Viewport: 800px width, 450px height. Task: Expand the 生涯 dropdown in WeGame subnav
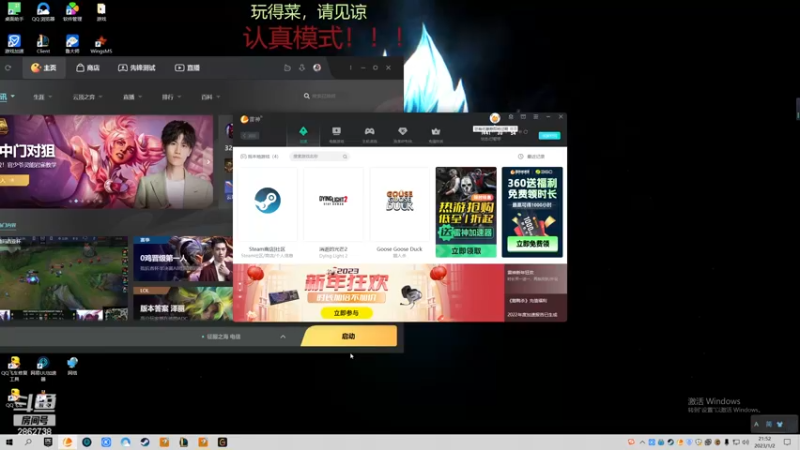pyautogui.click(x=42, y=97)
